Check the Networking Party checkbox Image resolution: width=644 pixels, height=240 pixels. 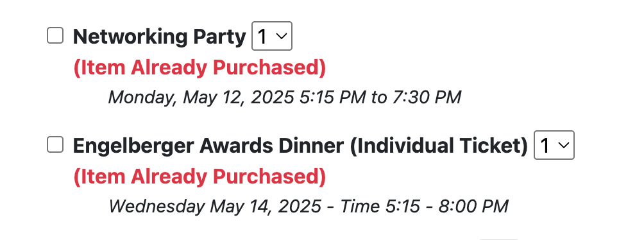pos(55,36)
